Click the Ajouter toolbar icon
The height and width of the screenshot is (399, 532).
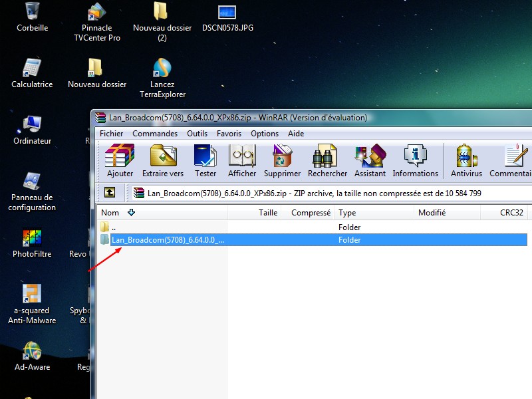pyautogui.click(x=120, y=161)
